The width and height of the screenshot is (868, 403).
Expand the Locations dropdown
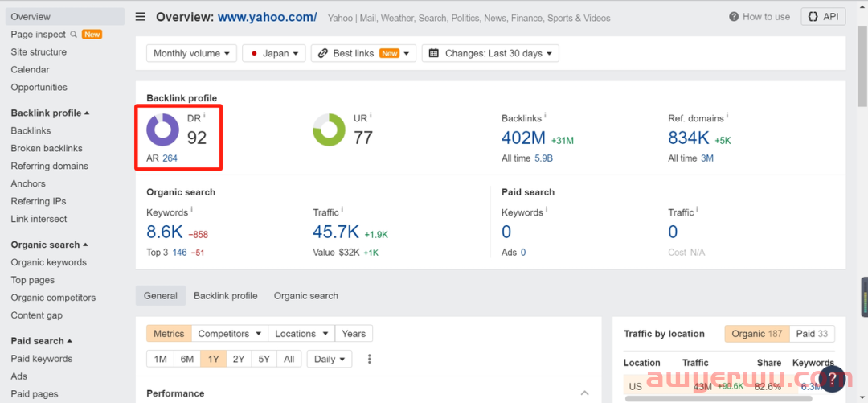(x=301, y=334)
